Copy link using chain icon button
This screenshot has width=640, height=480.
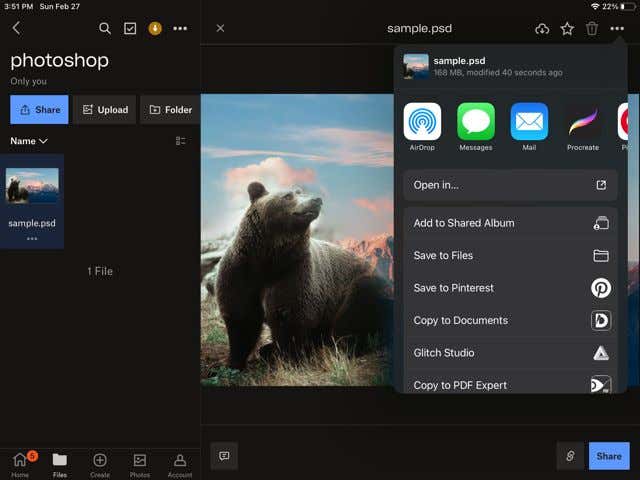coord(570,456)
